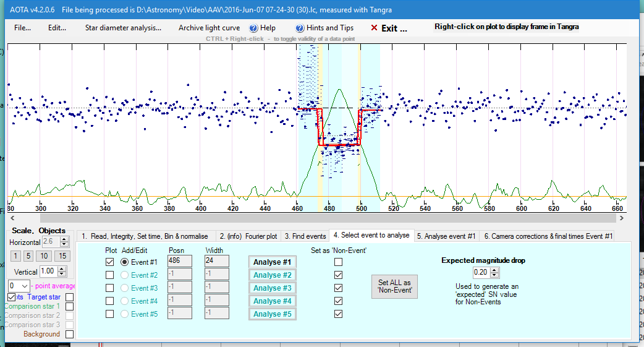Uncheck Plot checkbox for Event #1

[109, 262]
